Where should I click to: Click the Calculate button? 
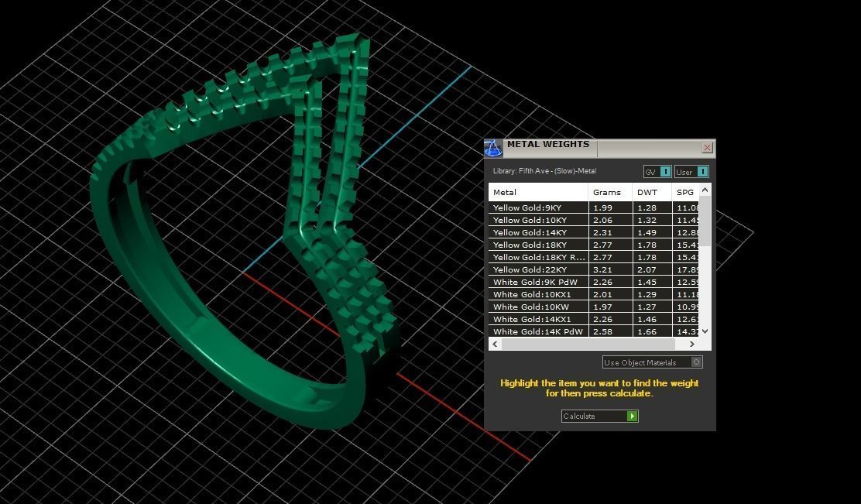tap(599, 417)
